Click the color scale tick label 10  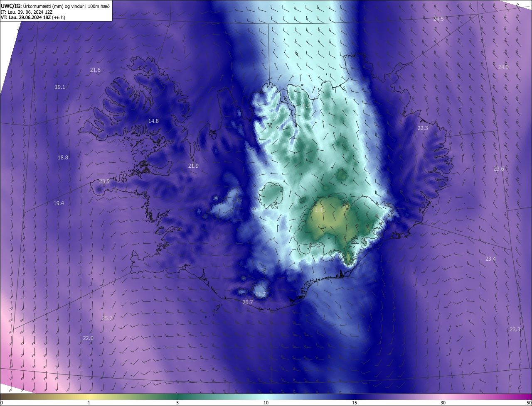[266, 403]
